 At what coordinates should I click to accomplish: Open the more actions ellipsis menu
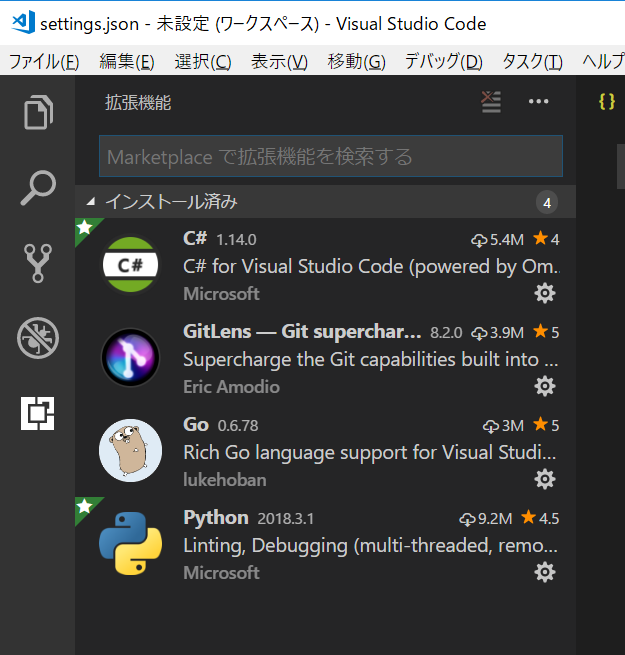click(x=538, y=102)
